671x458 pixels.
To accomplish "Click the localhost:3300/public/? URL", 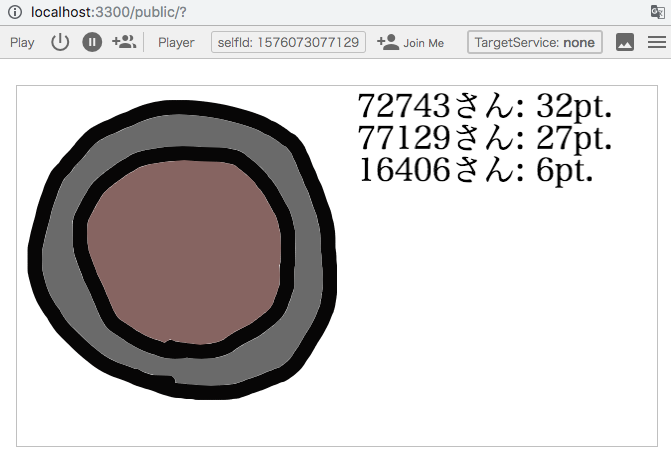I will (109, 12).
